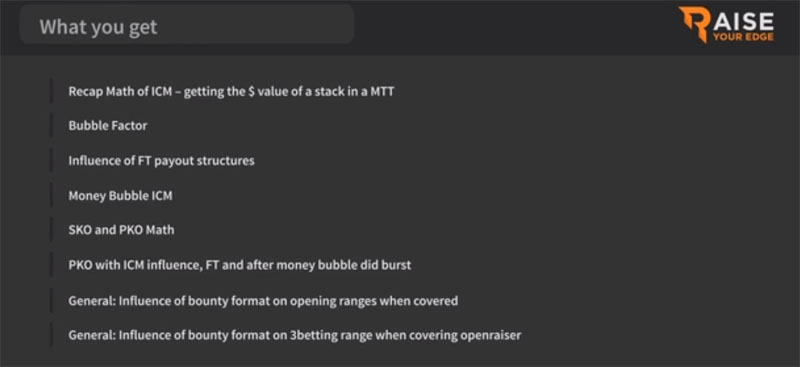Select the Recap Math of ICM line
This screenshot has width=800, height=367.
click(x=231, y=92)
